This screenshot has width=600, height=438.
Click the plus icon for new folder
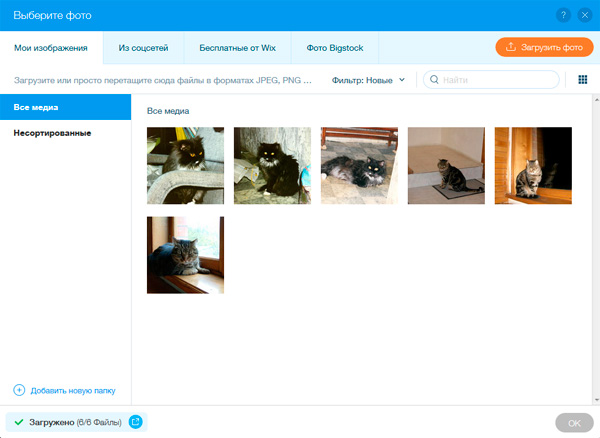[19, 389]
